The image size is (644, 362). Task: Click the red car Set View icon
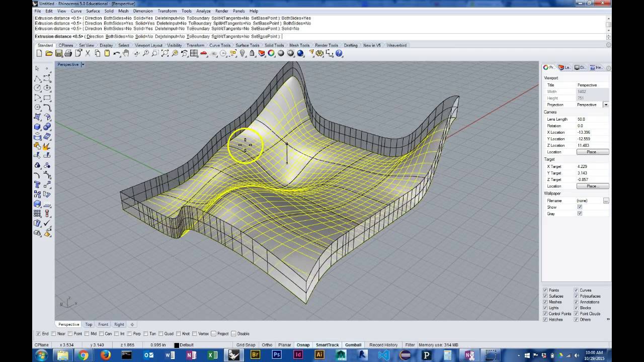coord(203,53)
